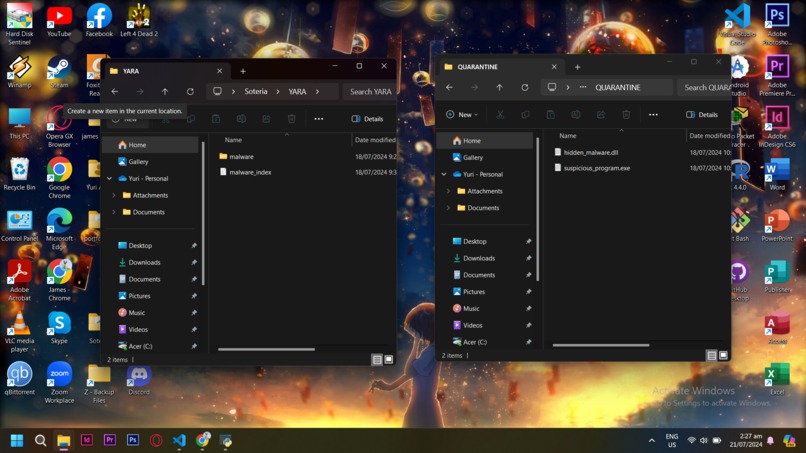Viewport: 806px width, 453px height.
Task: Expand Attachments folder in QUARANTINE sidebar
Action: tap(448, 191)
